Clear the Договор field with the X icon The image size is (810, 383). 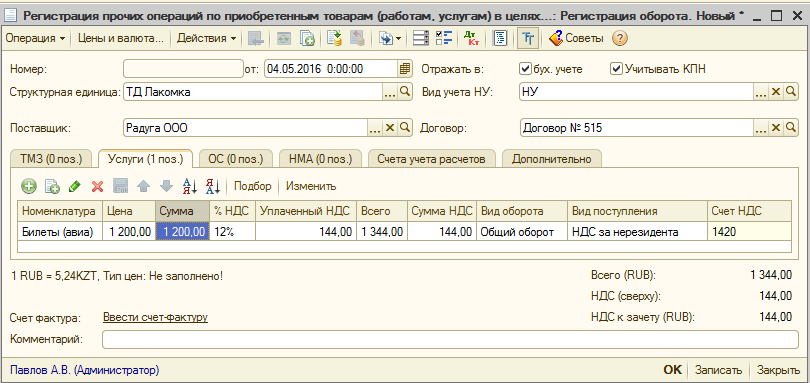click(x=775, y=127)
